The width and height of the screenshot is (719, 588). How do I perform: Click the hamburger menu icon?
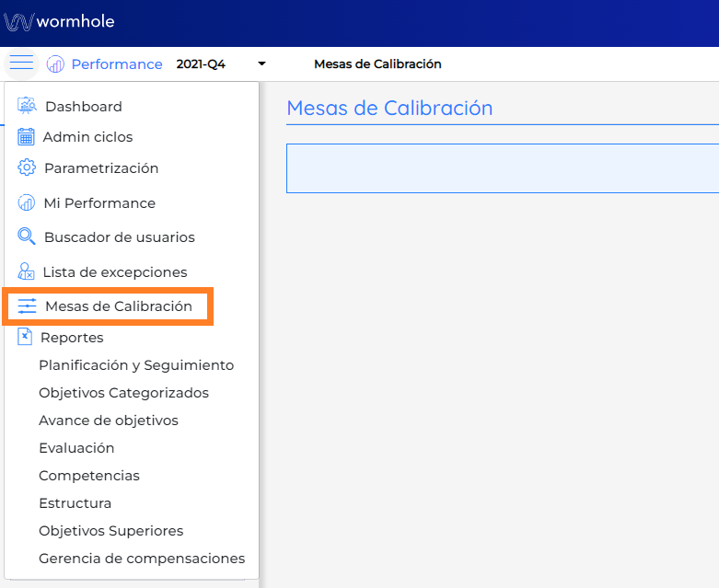tap(21, 63)
